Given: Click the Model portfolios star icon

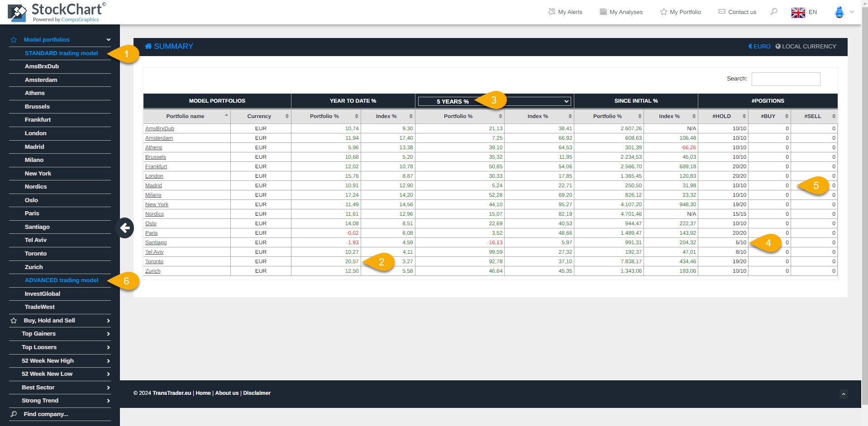Looking at the screenshot, I should tap(14, 40).
